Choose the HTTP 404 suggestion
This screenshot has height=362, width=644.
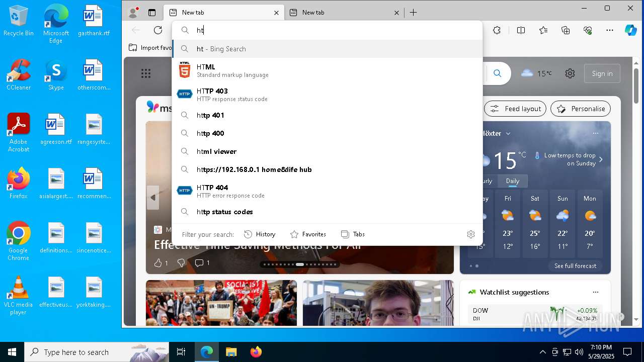pos(327,191)
